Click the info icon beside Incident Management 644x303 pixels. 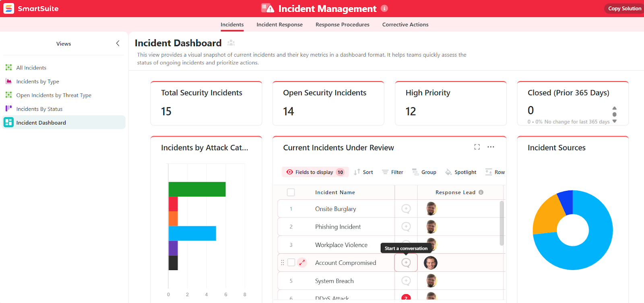[x=384, y=8]
